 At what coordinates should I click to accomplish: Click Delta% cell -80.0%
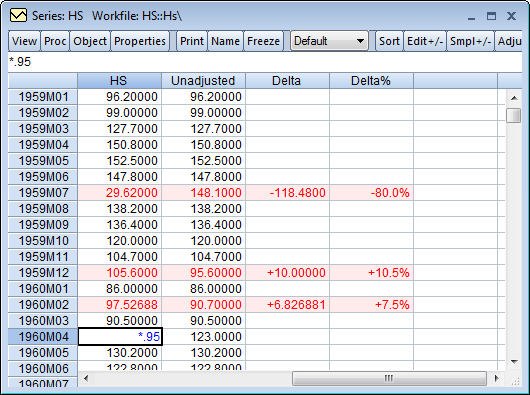371,193
